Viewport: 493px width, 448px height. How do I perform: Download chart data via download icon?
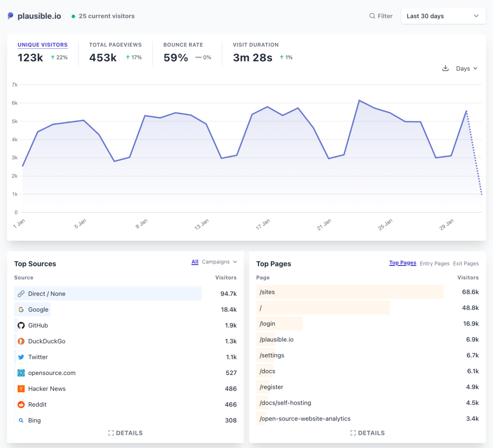445,68
